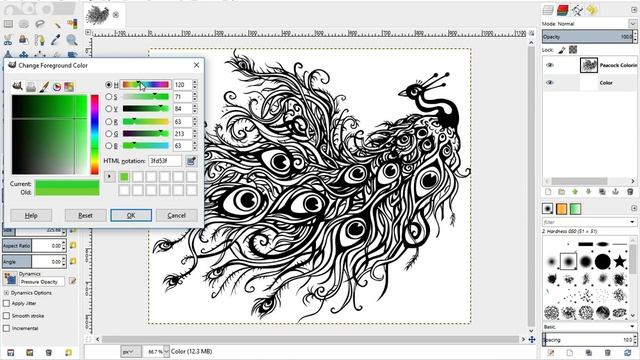Toggle the lock alpha channel checkerboard icon
The height and width of the screenshot is (360, 640).
[573, 49]
